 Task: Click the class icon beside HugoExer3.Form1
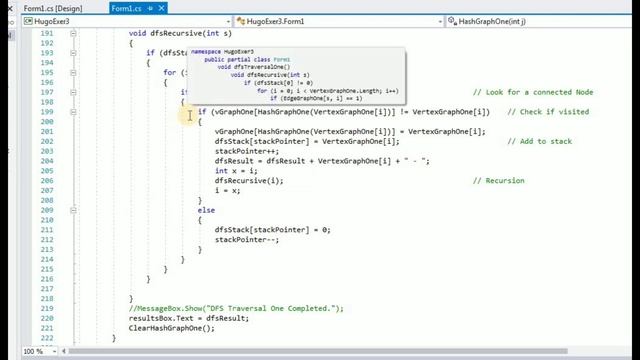pos(241,21)
